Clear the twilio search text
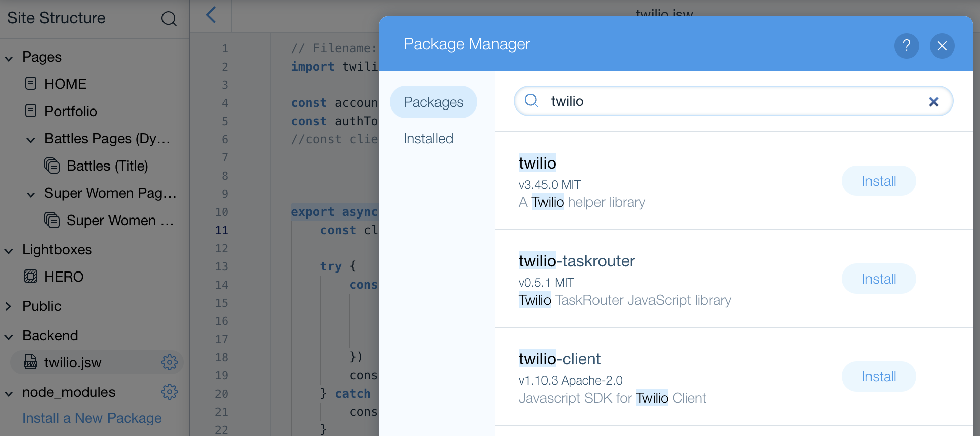 point(933,102)
